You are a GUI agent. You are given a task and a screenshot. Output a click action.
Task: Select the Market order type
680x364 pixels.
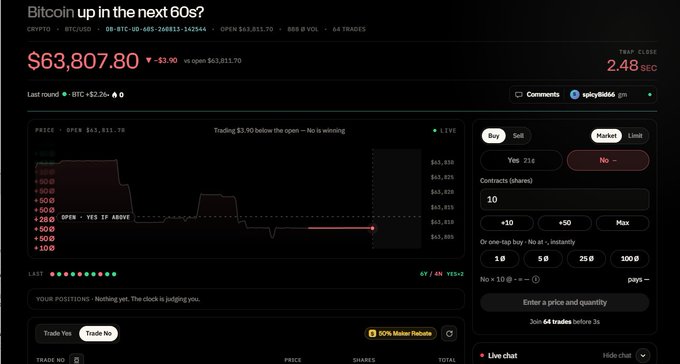pyautogui.click(x=606, y=136)
